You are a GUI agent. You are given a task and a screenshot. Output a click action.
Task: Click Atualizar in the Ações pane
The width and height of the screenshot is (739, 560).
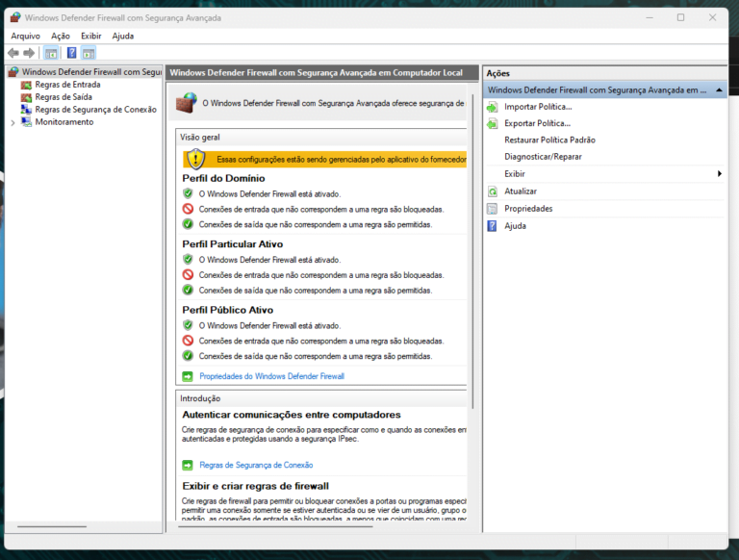click(x=521, y=191)
